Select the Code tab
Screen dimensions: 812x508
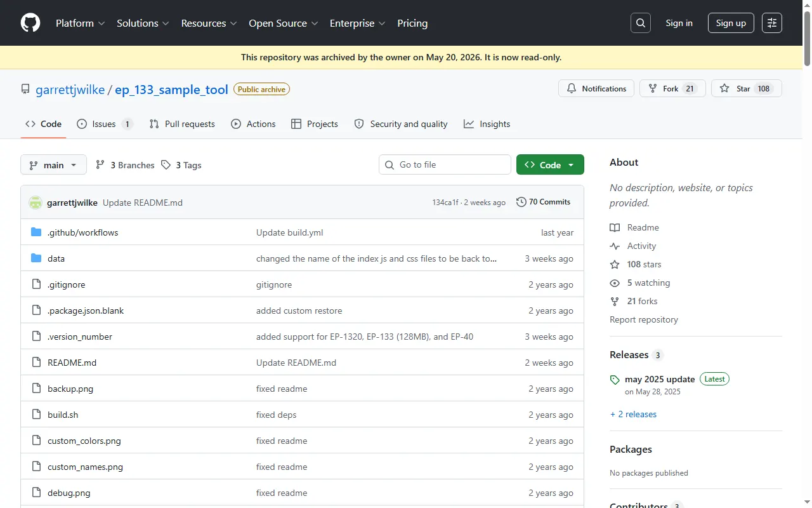point(43,124)
